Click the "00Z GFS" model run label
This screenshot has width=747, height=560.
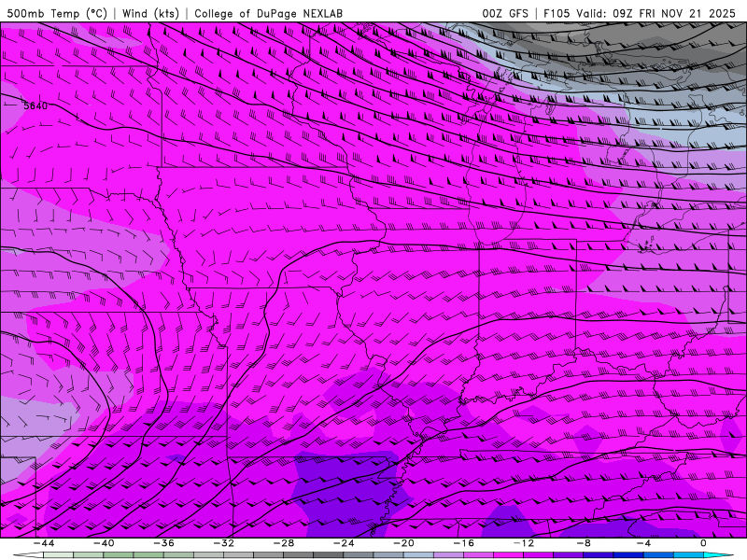coord(505,13)
